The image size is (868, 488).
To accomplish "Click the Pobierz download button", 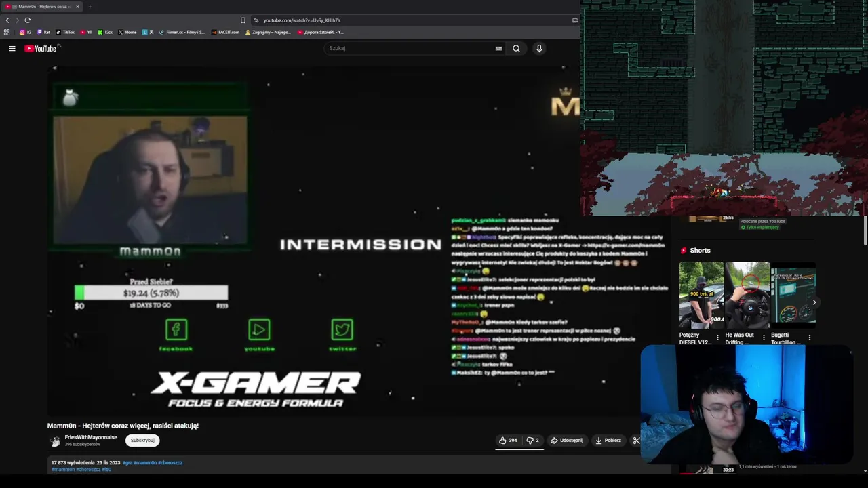I will point(608,441).
